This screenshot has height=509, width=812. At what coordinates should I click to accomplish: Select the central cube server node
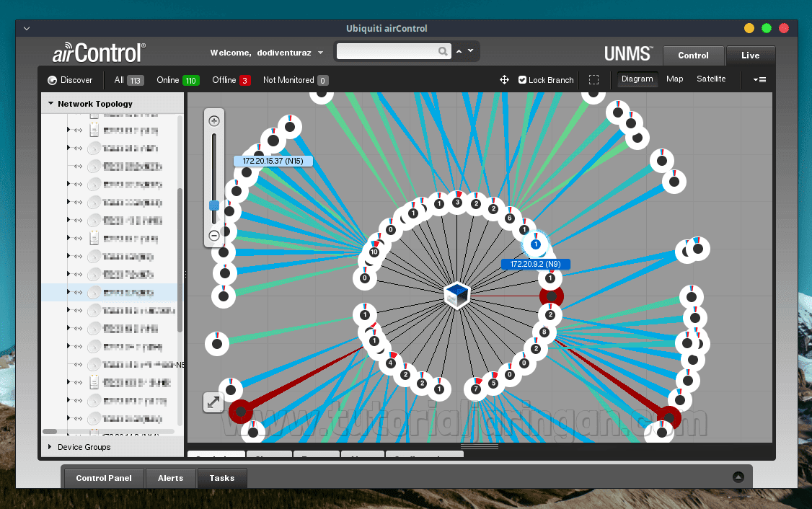(456, 296)
